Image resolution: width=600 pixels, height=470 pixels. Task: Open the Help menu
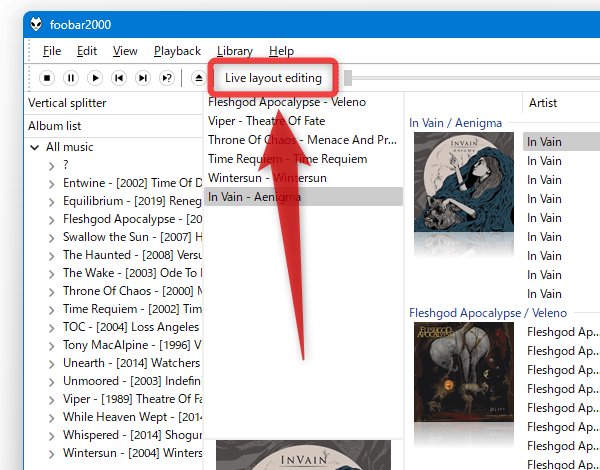tap(281, 51)
